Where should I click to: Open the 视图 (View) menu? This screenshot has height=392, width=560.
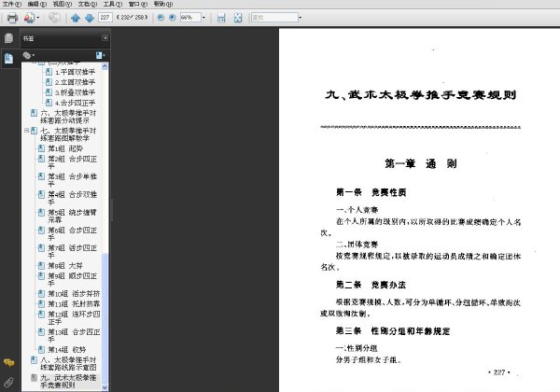63,4
